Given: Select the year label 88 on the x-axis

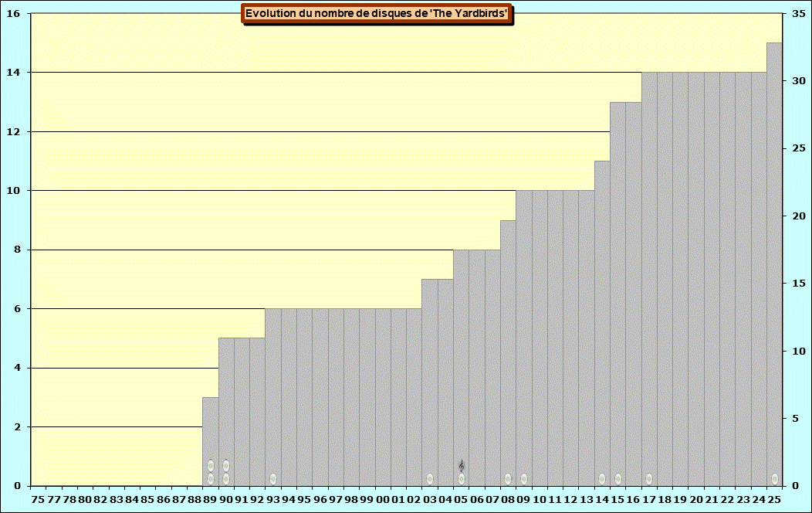Looking at the screenshot, I should coord(195,500).
